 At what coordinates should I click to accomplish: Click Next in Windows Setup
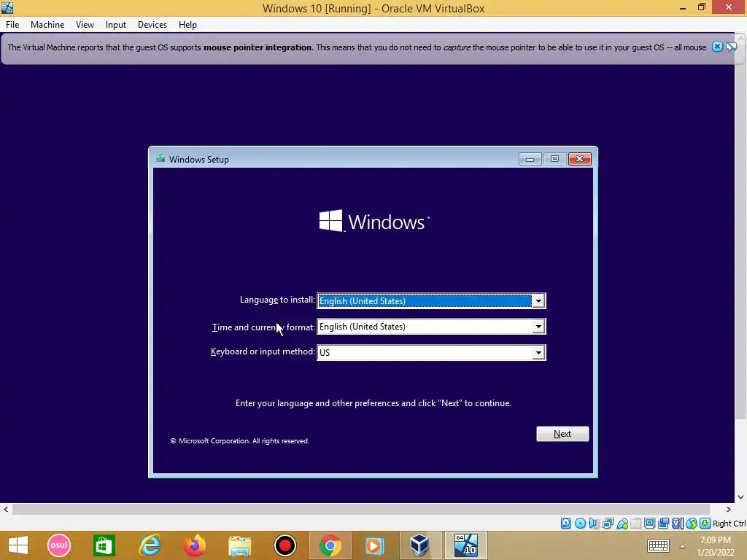click(562, 434)
